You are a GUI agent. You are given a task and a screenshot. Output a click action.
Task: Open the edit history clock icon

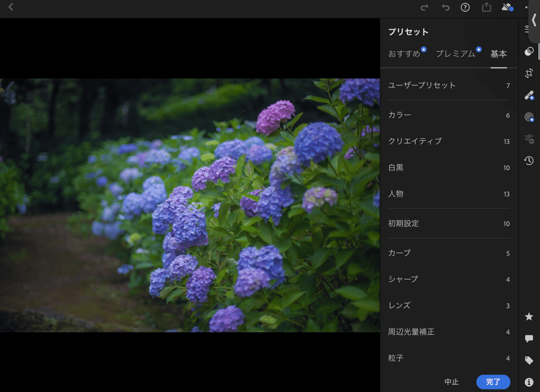[529, 161]
